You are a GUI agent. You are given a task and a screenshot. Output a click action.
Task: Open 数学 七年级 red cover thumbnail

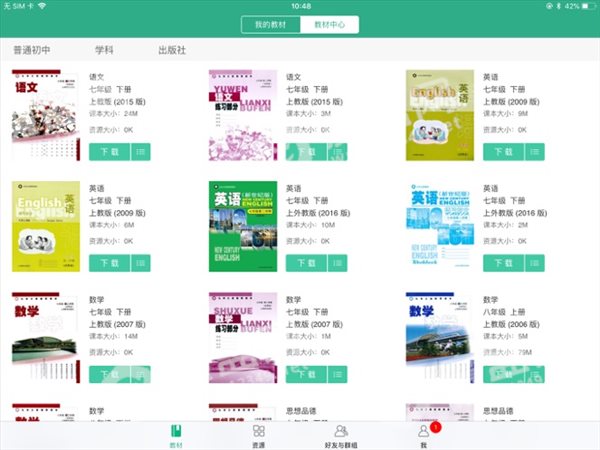point(46,338)
